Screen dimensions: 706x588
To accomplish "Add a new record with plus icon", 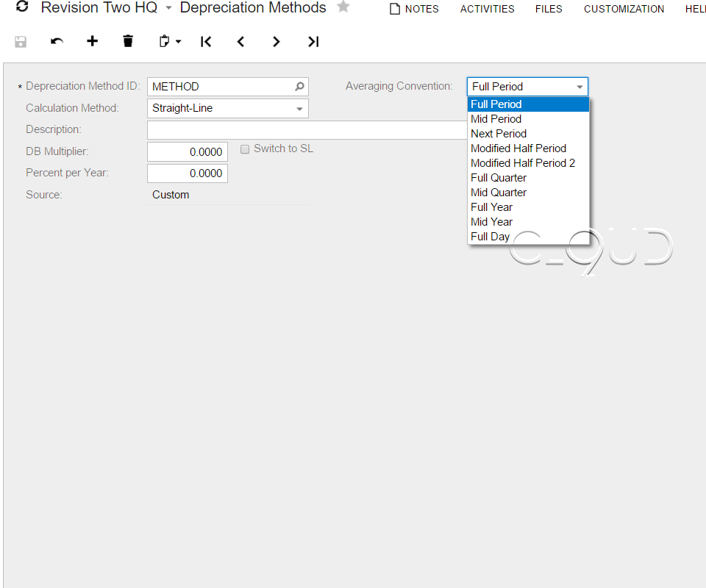I will point(93,41).
